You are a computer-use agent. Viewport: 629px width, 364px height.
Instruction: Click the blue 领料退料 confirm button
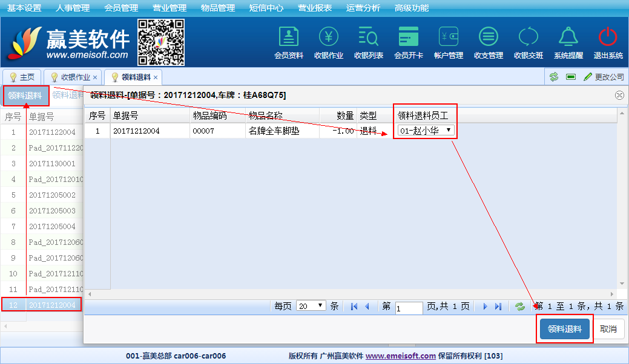[564, 329]
